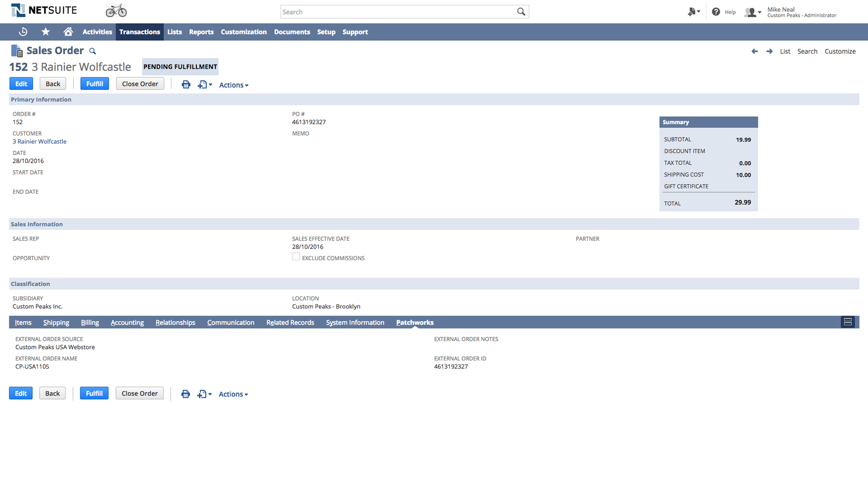Open the Shortcuts star icon
Image resolution: width=868 pixels, height=477 pixels.
(46, 32)
